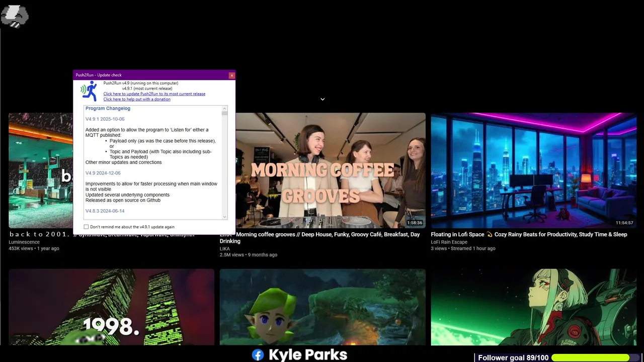
Task: Click the changelog scrollbar down arrow
Action: pos(225,217)
